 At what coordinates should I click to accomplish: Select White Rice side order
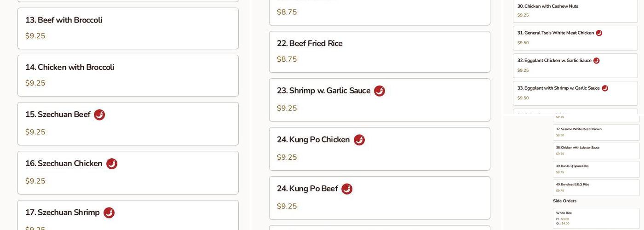pyautogui.click(x=596, y=218)
